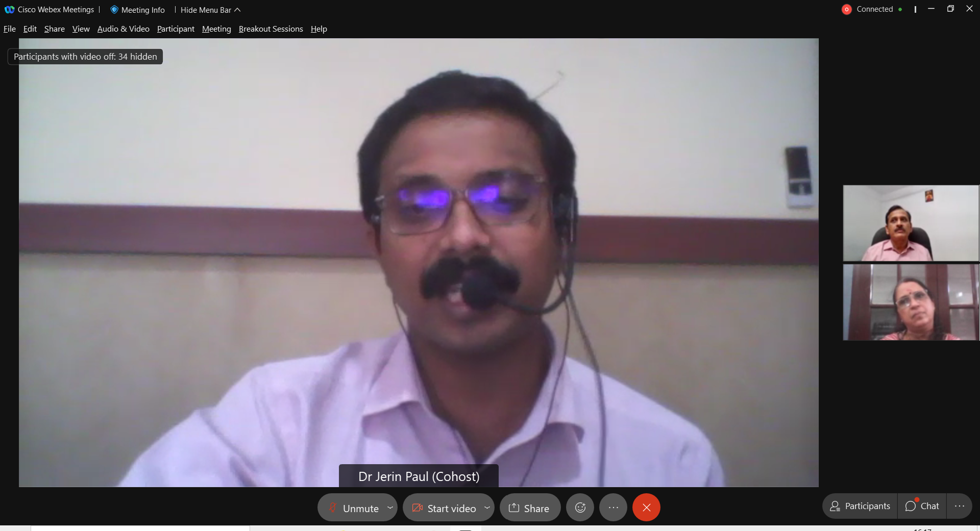Open the Participant menu
The image size is (980, 531).
tap(176, 29)
